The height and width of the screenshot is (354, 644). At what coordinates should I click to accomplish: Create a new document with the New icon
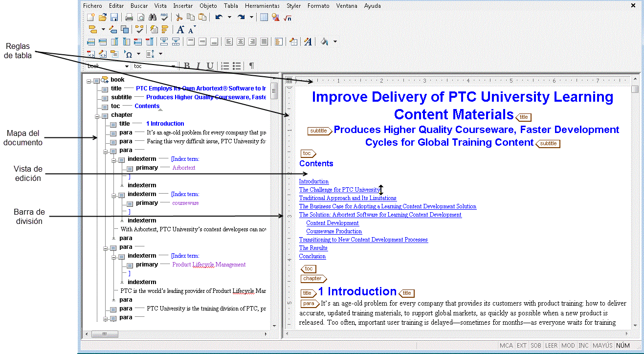tap(91, 17)
